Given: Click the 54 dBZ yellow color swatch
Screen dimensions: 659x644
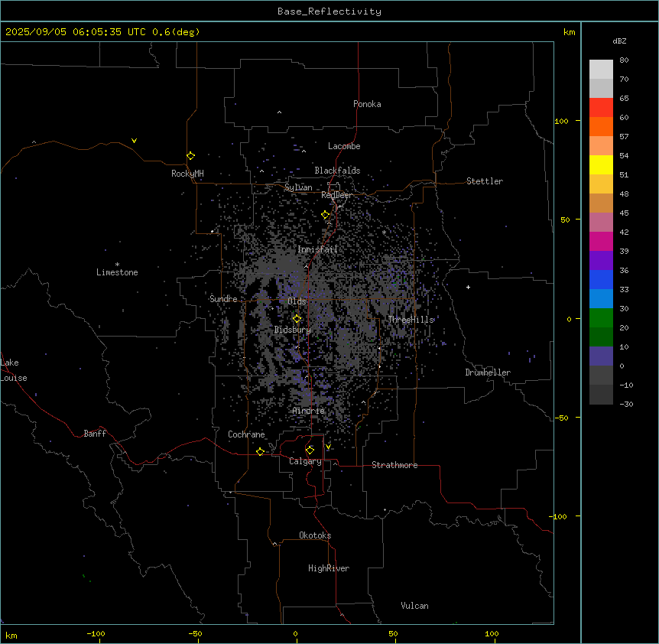Looking at the screenshot, I should click(601, 164).
